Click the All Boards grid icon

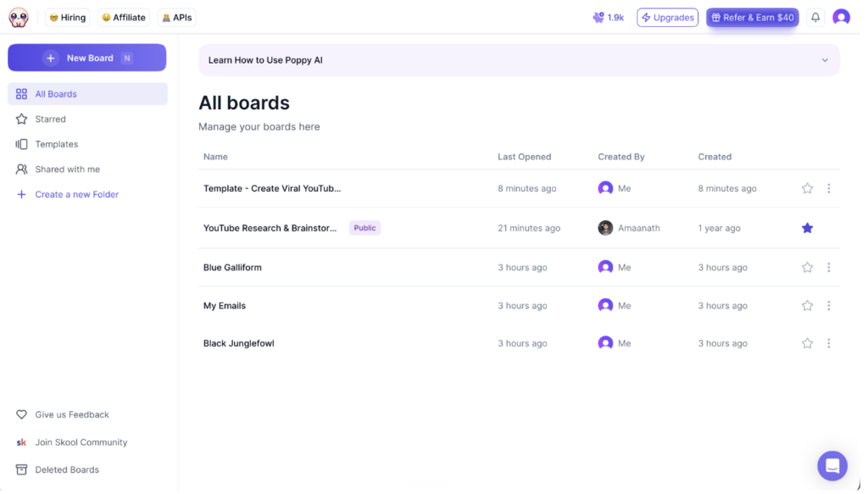pos(21,94)
